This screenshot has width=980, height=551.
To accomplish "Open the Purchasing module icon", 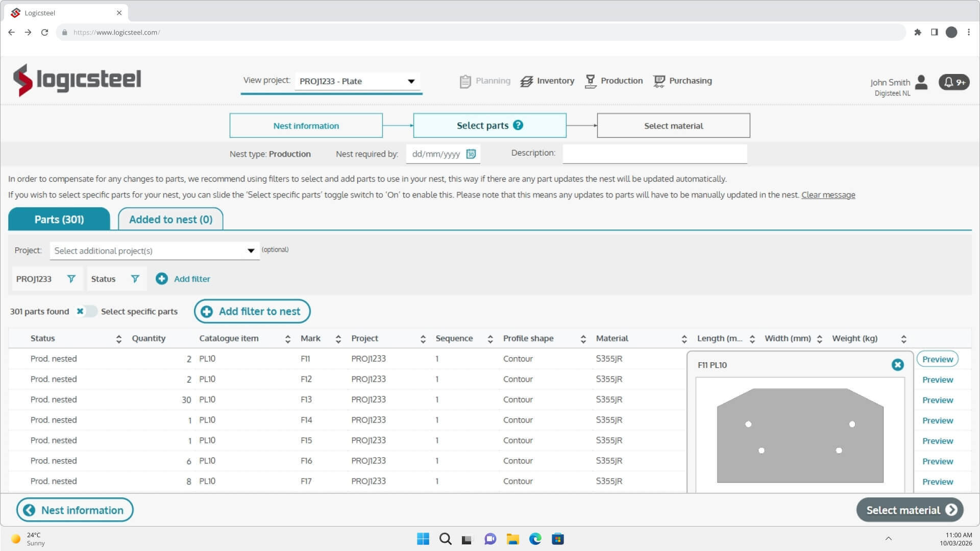I will tap(659, 81).
